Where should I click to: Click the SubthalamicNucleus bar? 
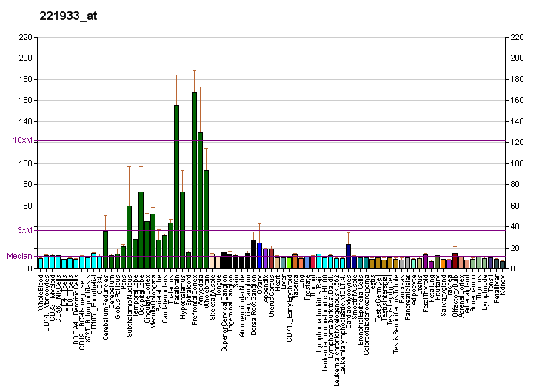pos(129,237)
